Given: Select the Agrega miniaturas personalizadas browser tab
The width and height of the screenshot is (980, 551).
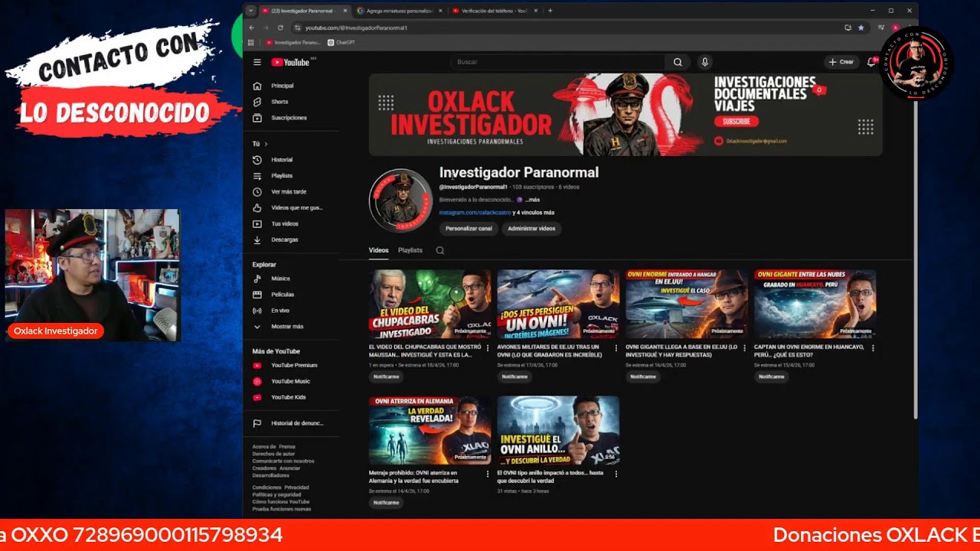Looking at the screenshot, I should pos(398,11).
